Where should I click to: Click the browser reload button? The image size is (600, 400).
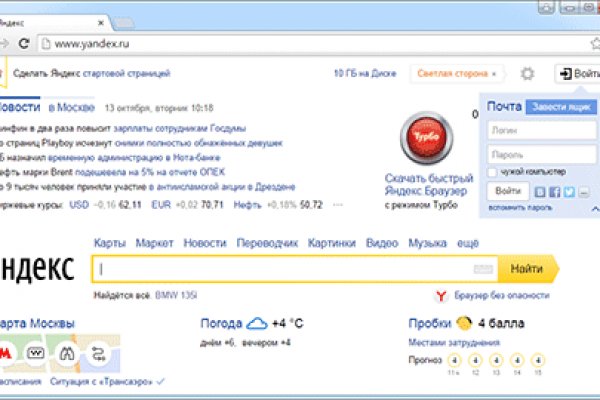[25, 44]
